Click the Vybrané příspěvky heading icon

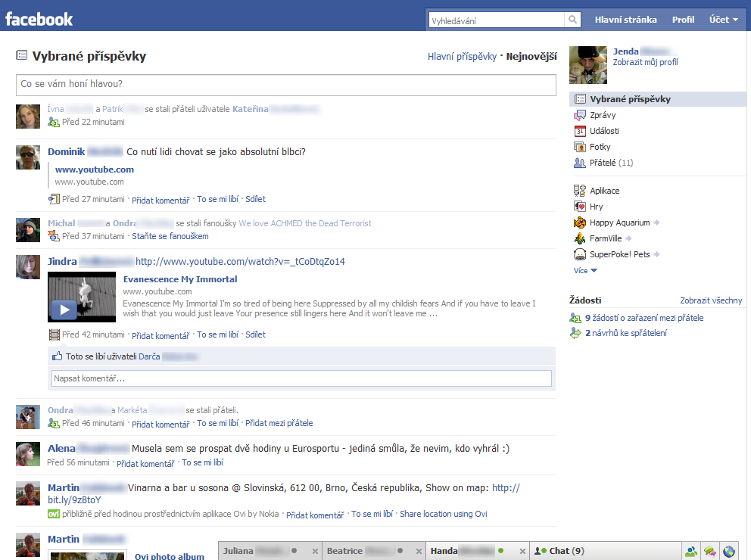click(21, 55)
